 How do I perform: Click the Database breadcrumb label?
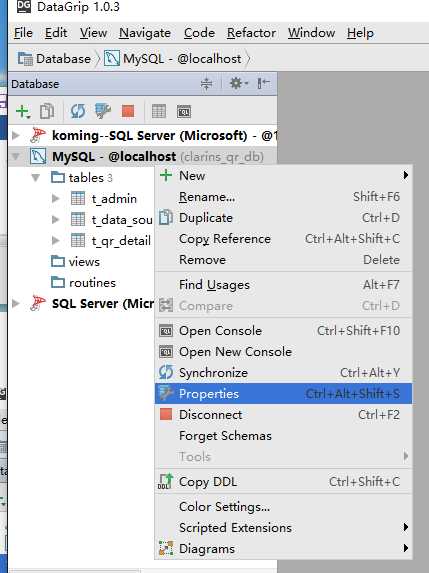click(x=64, y=58)
